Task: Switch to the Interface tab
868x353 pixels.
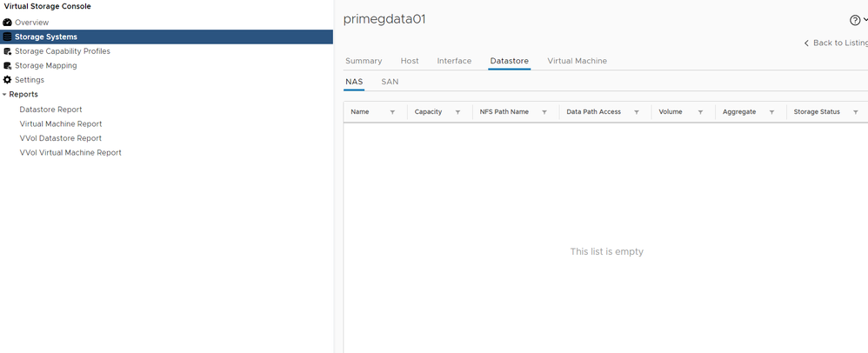Action: tap(455, 61)
